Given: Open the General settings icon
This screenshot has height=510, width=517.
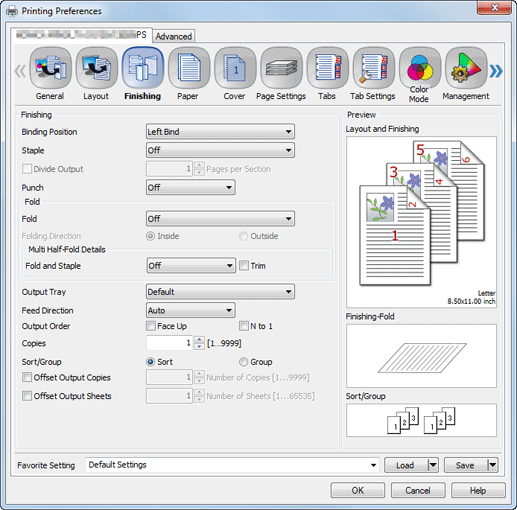Looking at the screenshot, I should 50,68.
